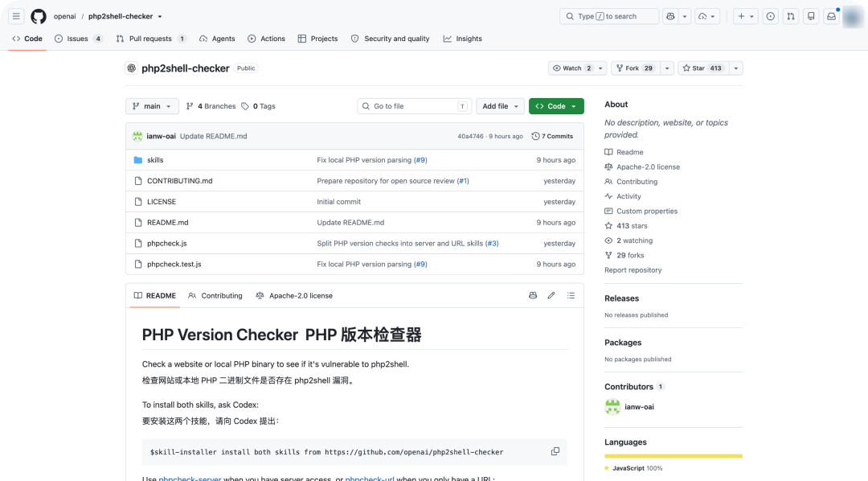Click the ianw-oai commit author avatar
Image resolution: width=868 pixels, height=481 pixels.
click(x=137, y=136)
